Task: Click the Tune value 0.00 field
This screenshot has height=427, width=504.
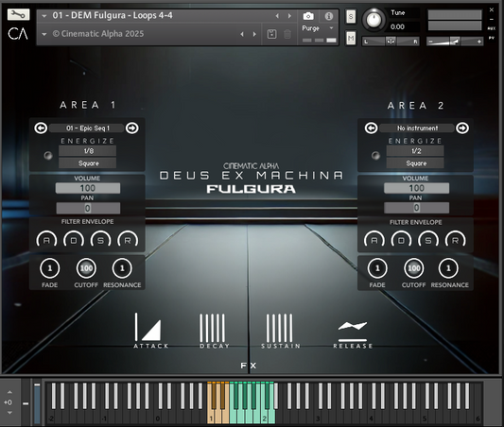Action: [x=404, y=26]
